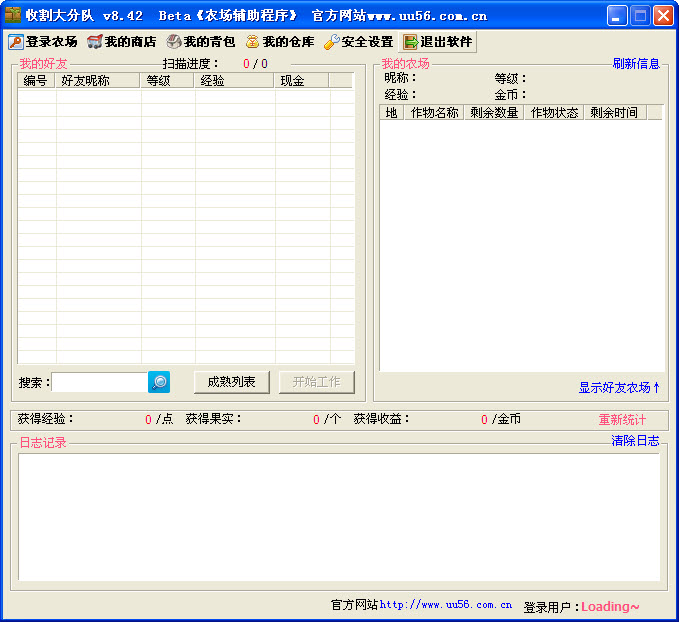The width and height of the screenshot is (679, 622).
Task: Select 登录农场 toolbar label
Action: (x=52, y=42)
